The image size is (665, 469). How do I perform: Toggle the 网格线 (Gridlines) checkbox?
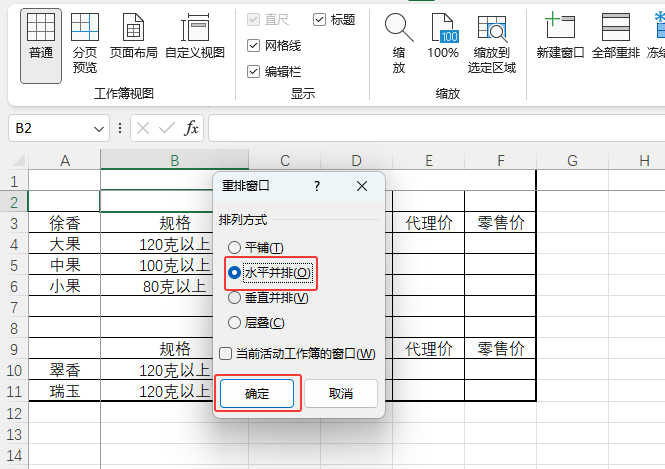(x=253, y=45)
